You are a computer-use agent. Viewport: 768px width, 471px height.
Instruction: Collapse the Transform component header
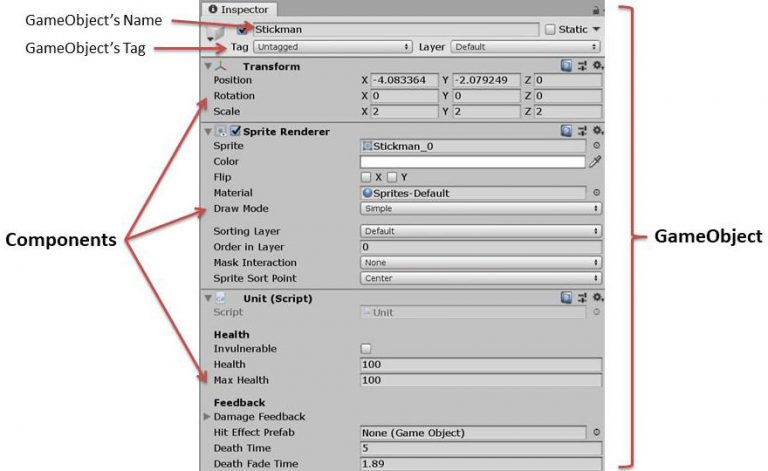tap(208, 66)
